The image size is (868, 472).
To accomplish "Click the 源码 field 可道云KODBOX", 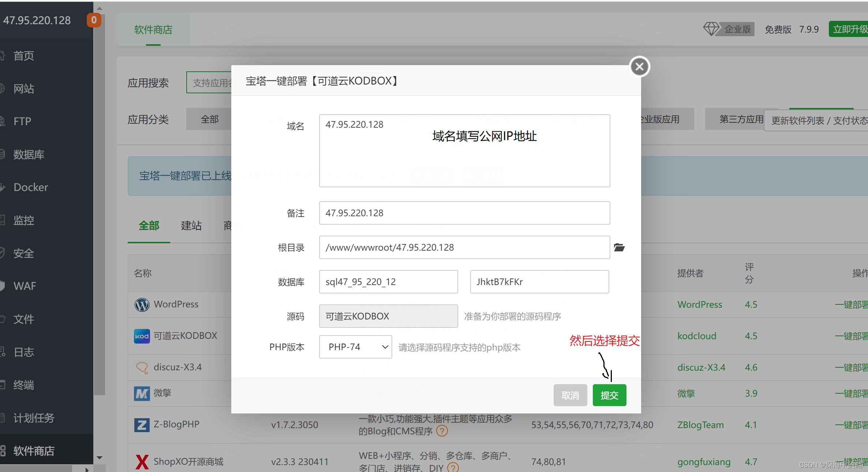I will click(x=388, y=316).
